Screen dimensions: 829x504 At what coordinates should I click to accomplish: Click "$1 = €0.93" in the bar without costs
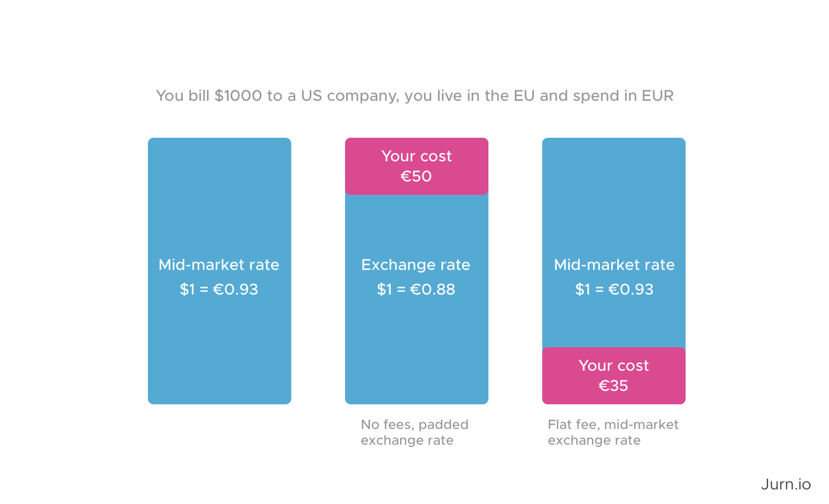(219, 290)
